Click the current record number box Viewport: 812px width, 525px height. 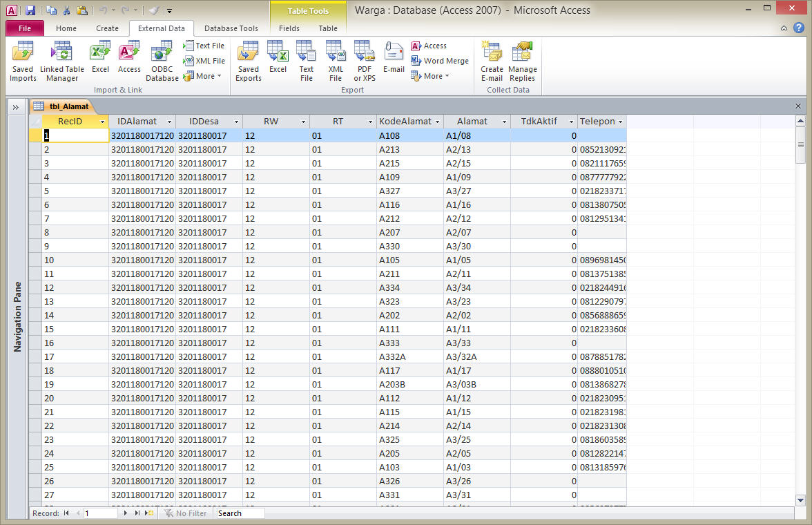[101, 513]
